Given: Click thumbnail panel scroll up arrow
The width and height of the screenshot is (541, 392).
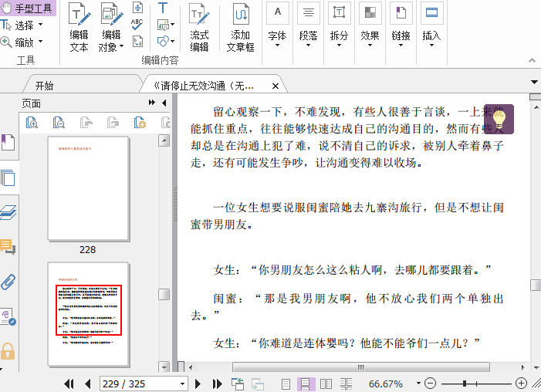Looking at the screenshot, I should [x=164, y=140].
